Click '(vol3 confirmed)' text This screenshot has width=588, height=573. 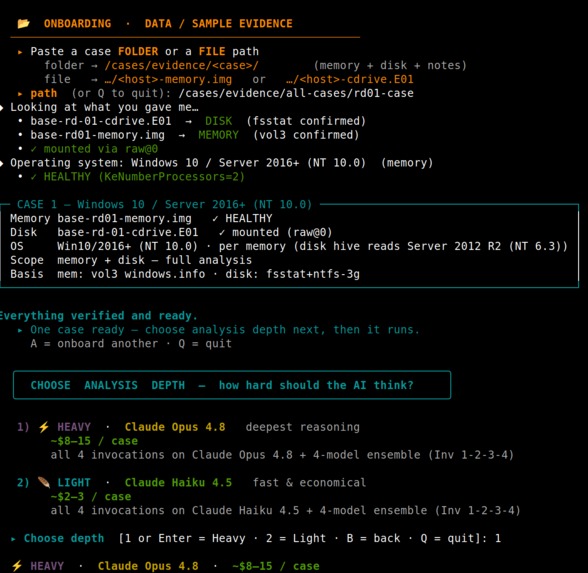(306, 135)
